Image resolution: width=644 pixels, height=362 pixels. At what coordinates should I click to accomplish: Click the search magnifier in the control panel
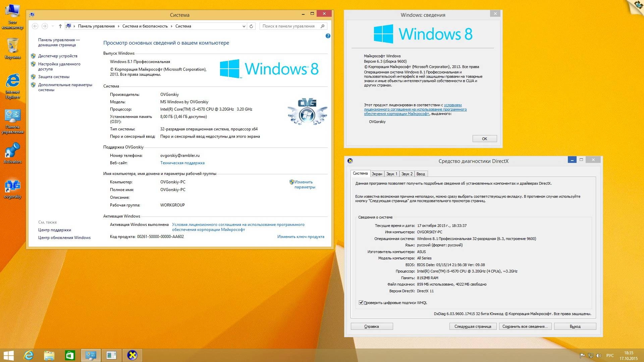tap(323, 26)
